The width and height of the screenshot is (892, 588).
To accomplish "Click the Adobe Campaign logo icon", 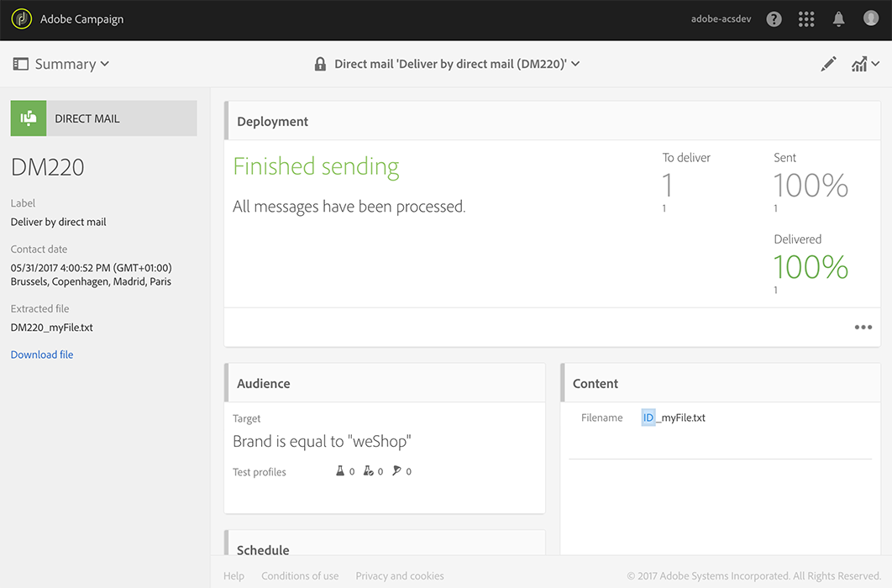I will (x=22, y=18).
